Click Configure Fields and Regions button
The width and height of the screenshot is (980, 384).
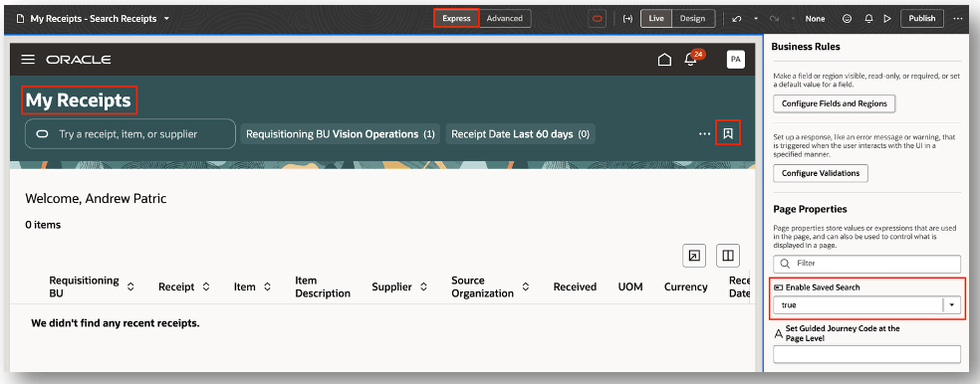(x=835, y=103)
